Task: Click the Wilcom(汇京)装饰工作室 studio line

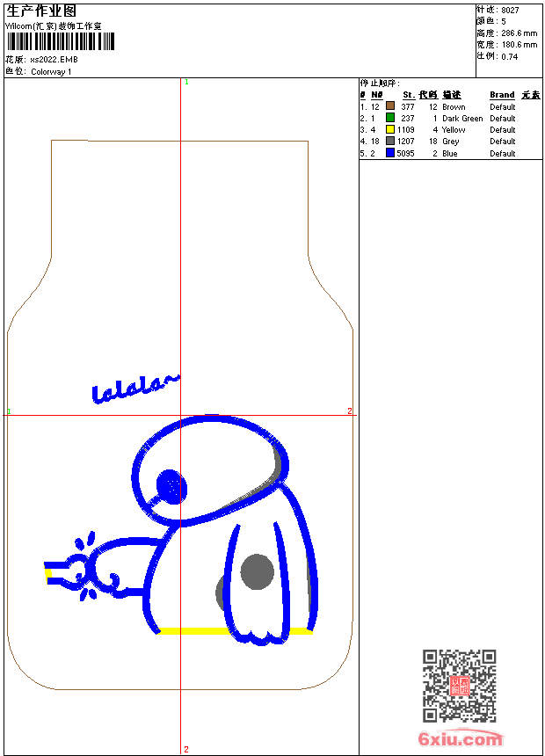Action: coord(54,26)
